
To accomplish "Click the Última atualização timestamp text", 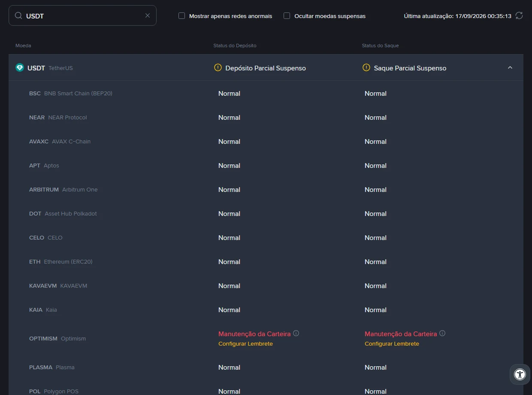I will point(457,16).
